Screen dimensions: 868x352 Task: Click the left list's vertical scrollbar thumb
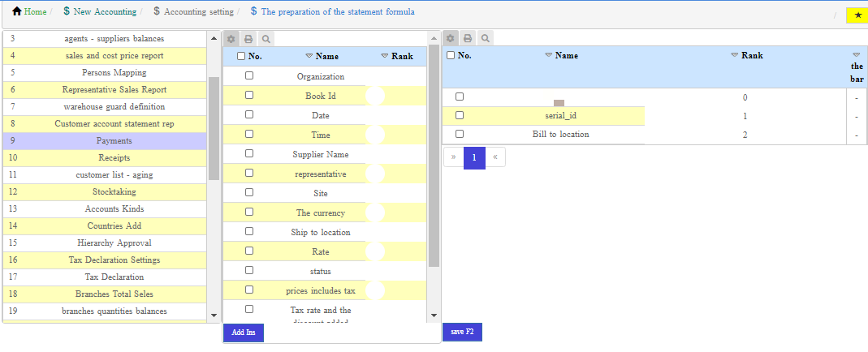click(214, 128)
